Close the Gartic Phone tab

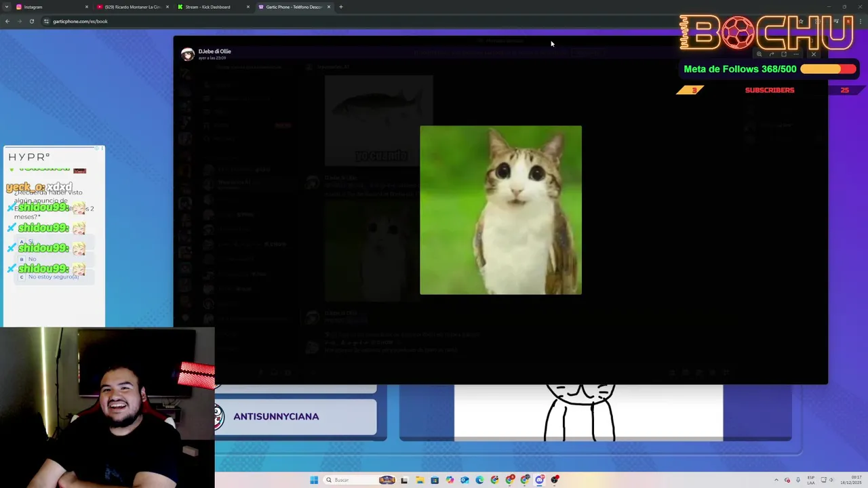pos(328,7)
